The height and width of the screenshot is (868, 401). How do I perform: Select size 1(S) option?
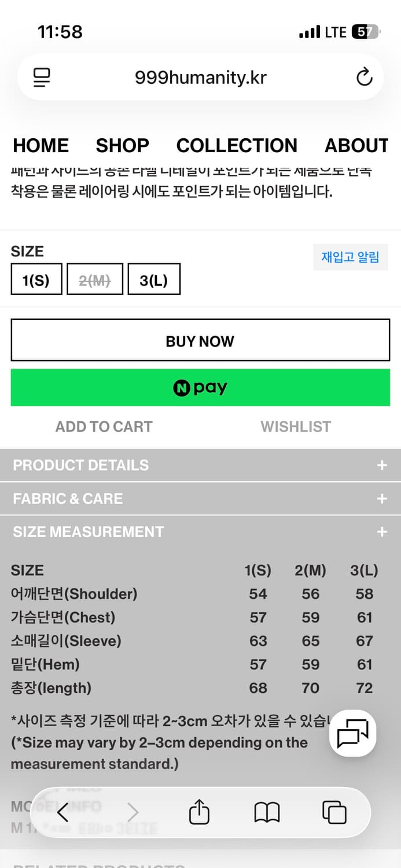click(36, 280)
